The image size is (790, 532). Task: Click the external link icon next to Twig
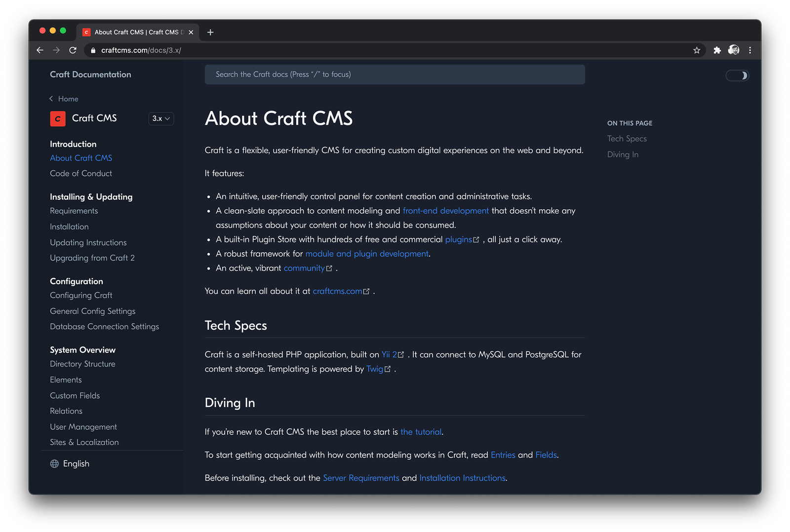[388, 369]
